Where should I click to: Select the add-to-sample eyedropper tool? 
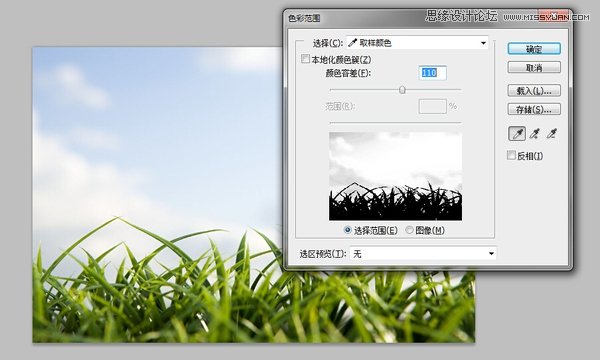click(x=535, y=134)
